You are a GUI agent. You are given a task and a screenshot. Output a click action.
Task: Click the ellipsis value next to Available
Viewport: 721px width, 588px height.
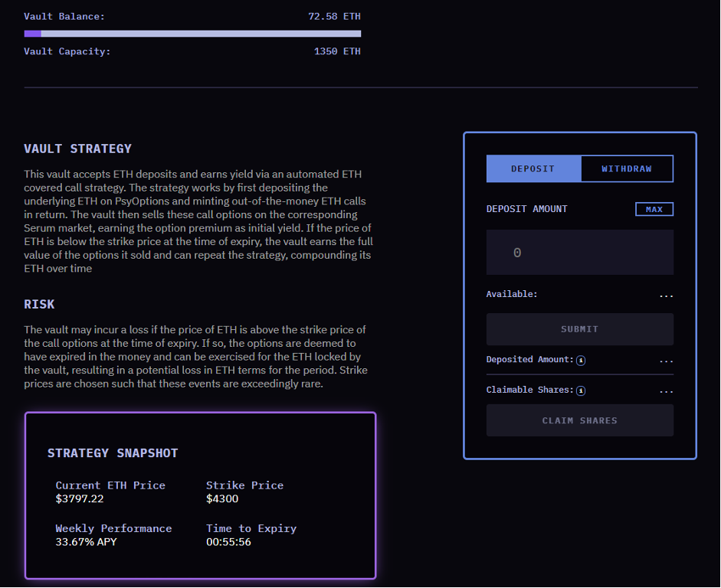tap(666, 295)
